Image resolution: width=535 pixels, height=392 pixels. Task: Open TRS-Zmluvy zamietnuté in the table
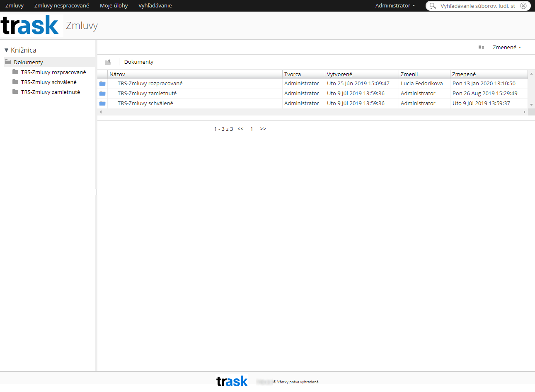[x=147, y=93]
